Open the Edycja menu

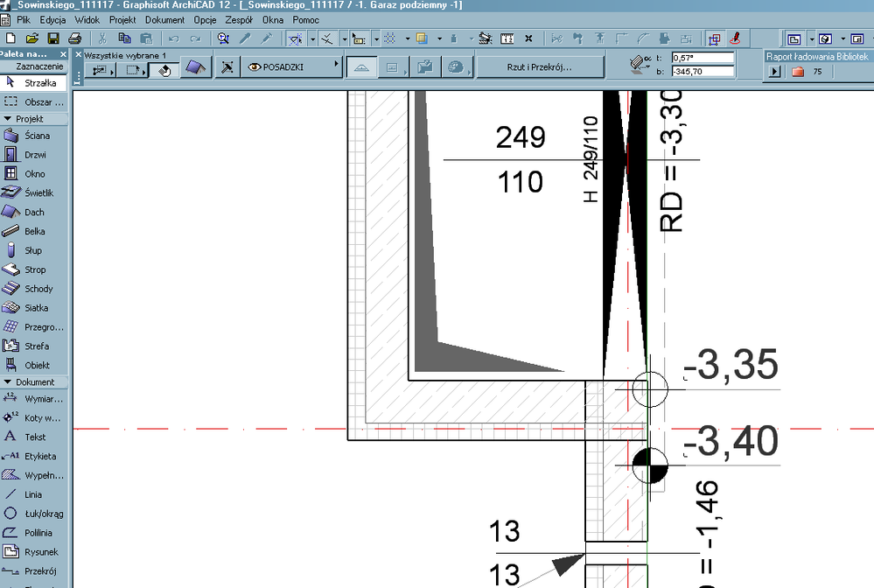click(x=53, y=19)
